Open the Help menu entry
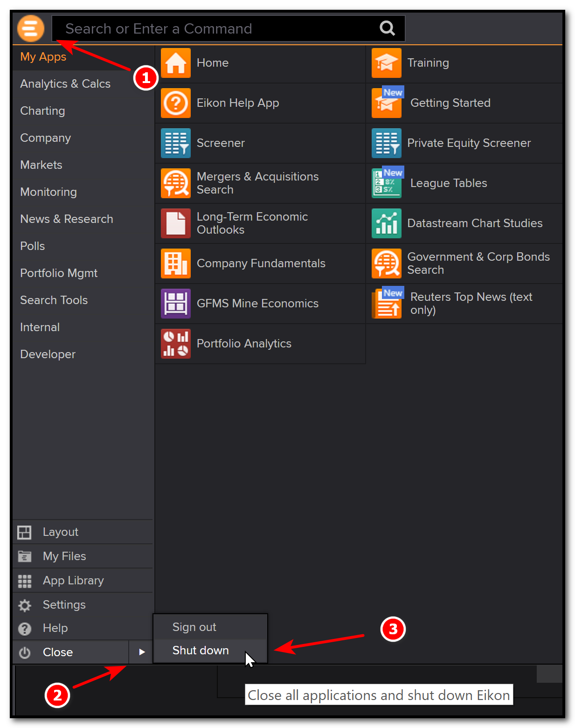Viewport: 575px width, 728px height. click(x=83, y=628)
